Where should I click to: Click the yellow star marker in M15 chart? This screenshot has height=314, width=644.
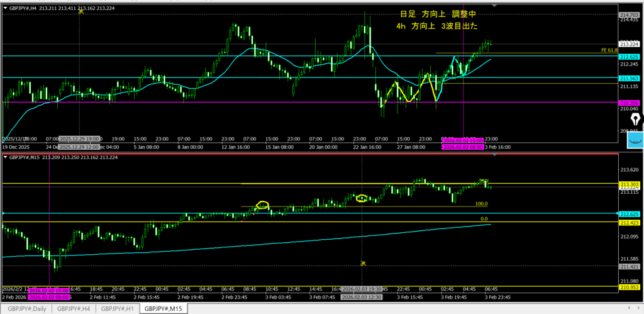click(x=363, y=262)
